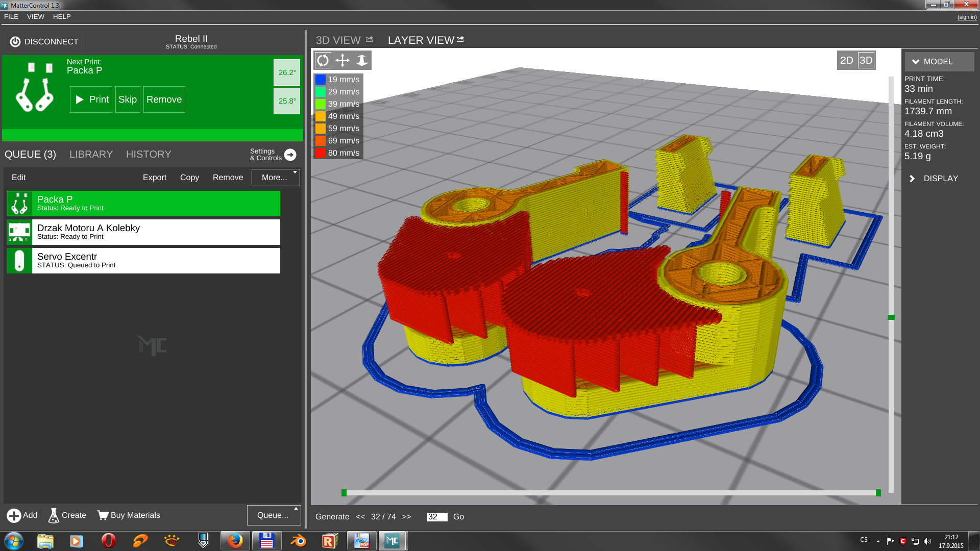The image size is (980, 551).
Task: Pop out the Layer View window icon
Action: pos(460,39)
